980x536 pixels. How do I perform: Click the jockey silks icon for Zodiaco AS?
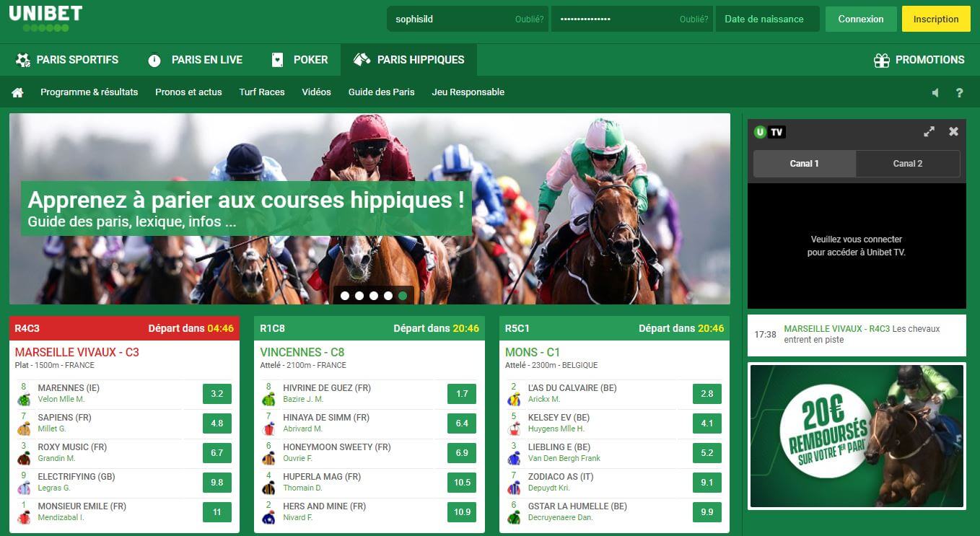point(515,488)
